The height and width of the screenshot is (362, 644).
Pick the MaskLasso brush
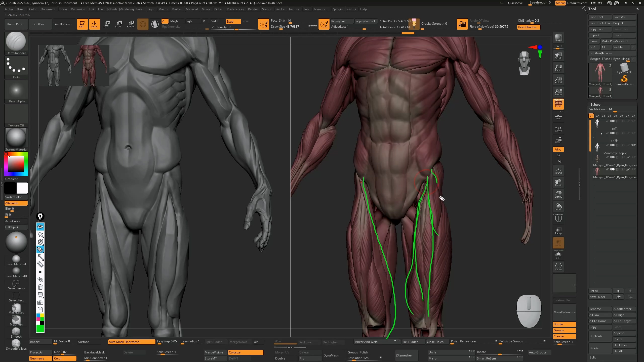point(16,308)
